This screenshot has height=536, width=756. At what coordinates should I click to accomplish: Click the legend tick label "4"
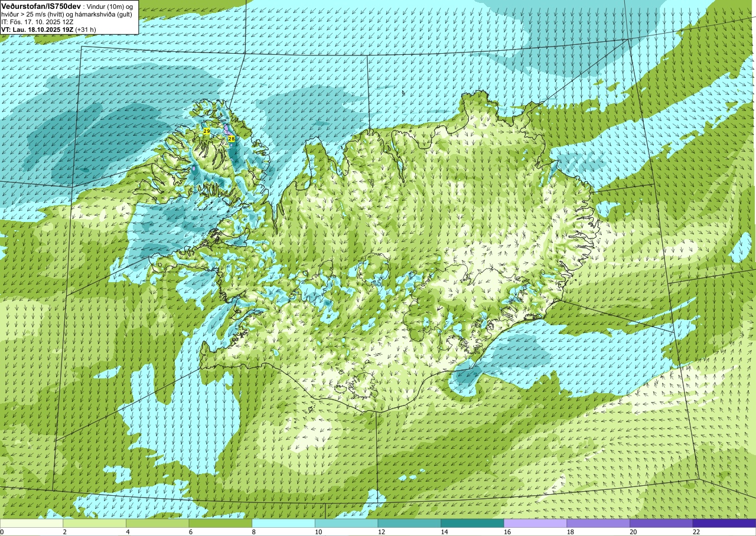127,532
